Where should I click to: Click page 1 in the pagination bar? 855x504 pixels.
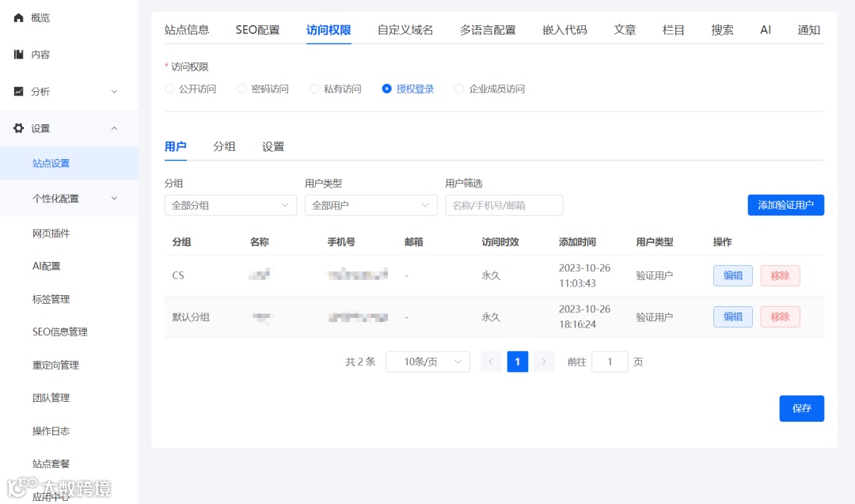tap(517, 362)
